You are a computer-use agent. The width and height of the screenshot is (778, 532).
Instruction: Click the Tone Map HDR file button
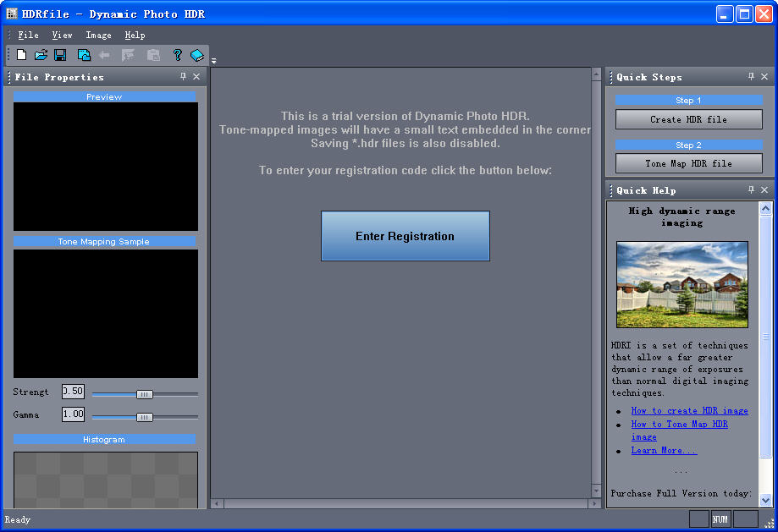pos(689,163)
